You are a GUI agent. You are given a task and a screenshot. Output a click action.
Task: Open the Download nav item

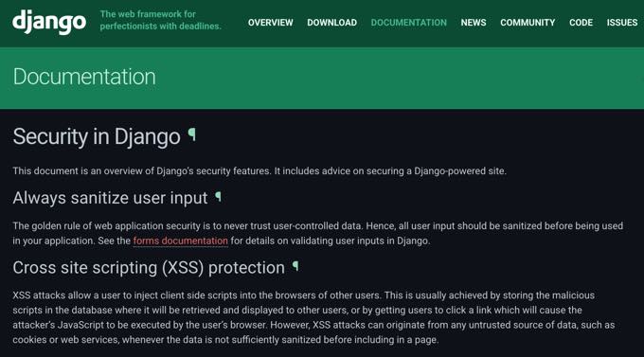[x=331, y=23]
